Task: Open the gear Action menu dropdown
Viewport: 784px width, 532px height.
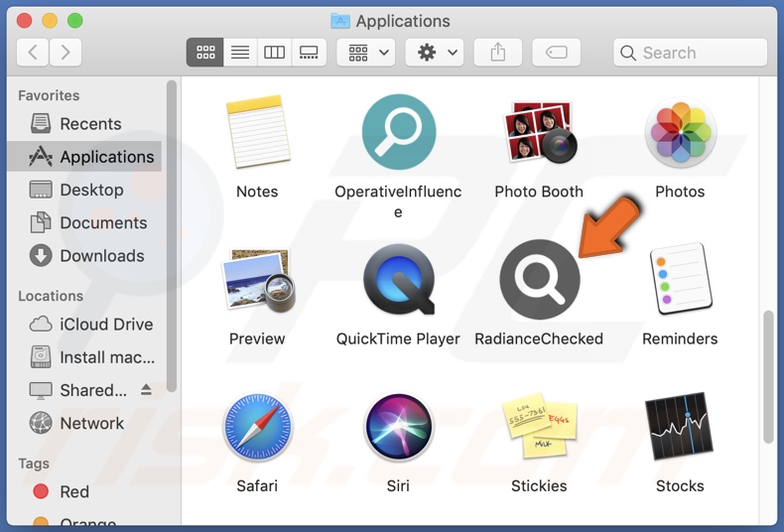Action: (435, 53)
